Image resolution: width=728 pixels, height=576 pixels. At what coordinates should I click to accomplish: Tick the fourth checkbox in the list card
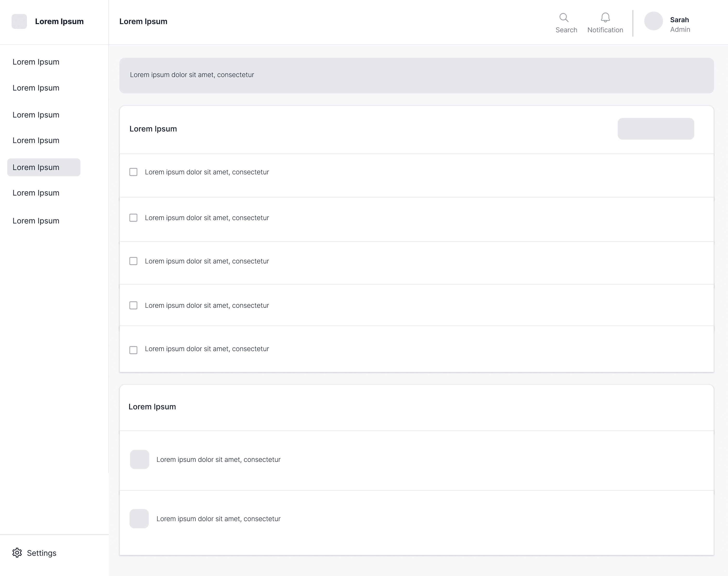(134, 305)
